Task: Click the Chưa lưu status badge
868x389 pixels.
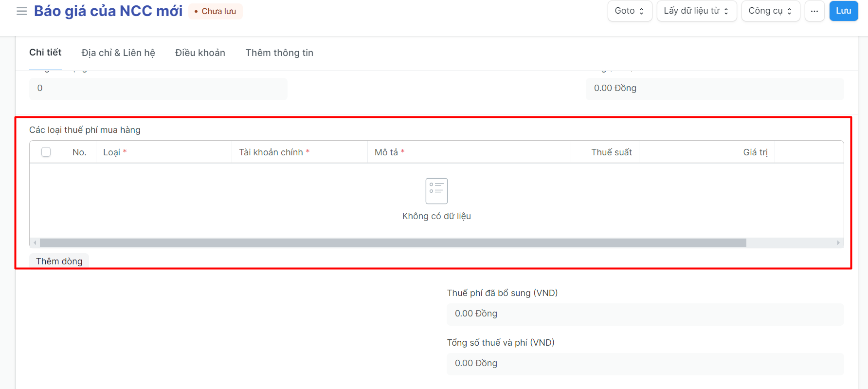Action: (x=215, y=11)
